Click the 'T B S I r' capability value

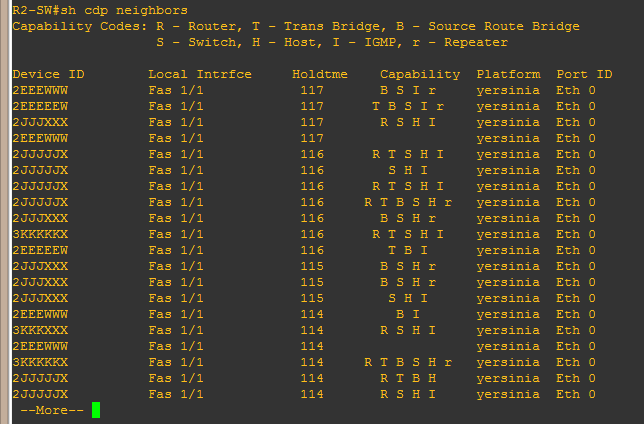(408, 106)
